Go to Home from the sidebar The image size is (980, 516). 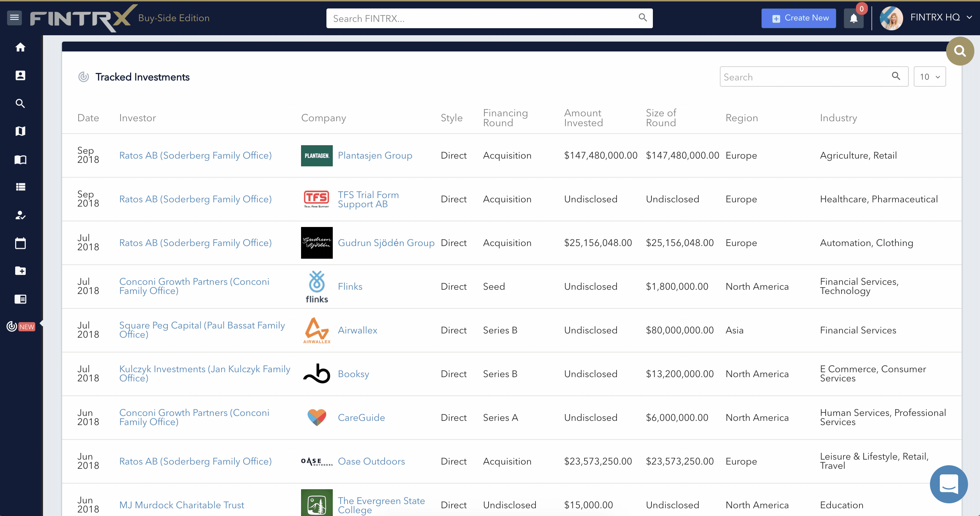pyautogui.click(x=20, y=47)
